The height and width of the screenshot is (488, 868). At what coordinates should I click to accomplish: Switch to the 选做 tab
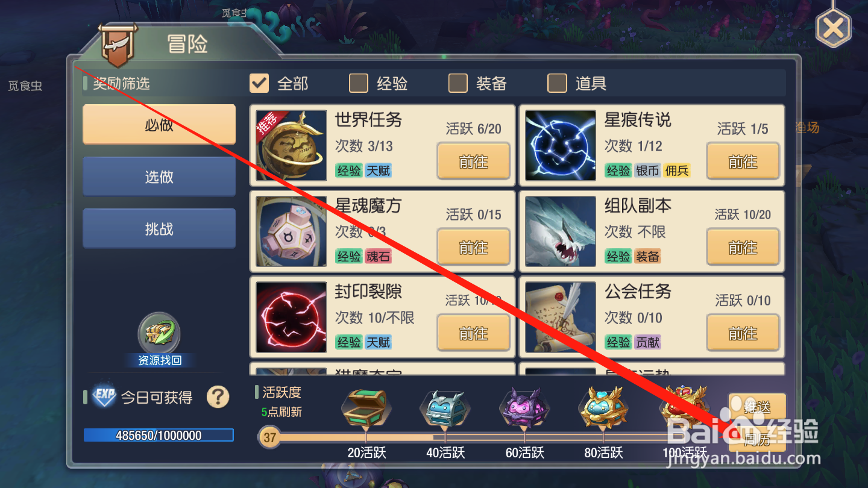point(159,177)
